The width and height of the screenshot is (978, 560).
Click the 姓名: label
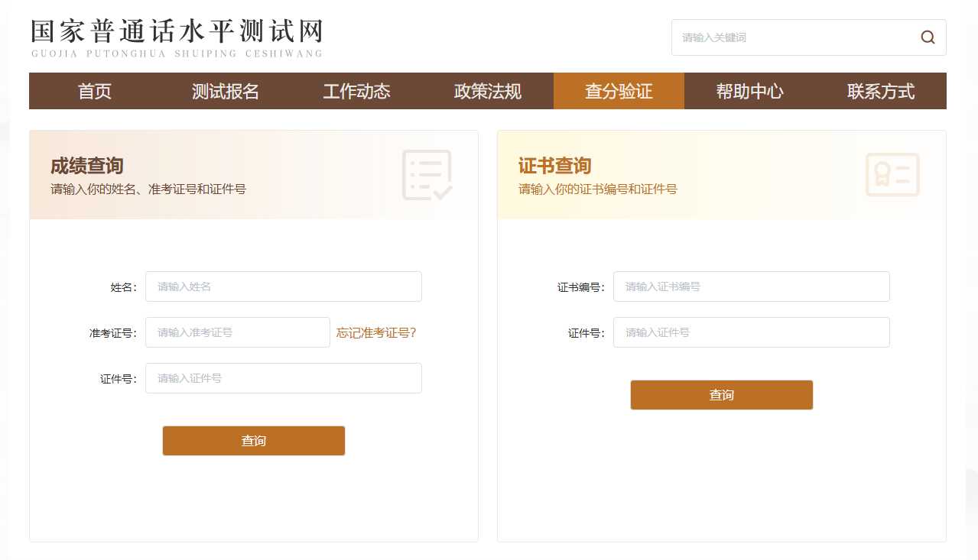(x=124, y=287)
